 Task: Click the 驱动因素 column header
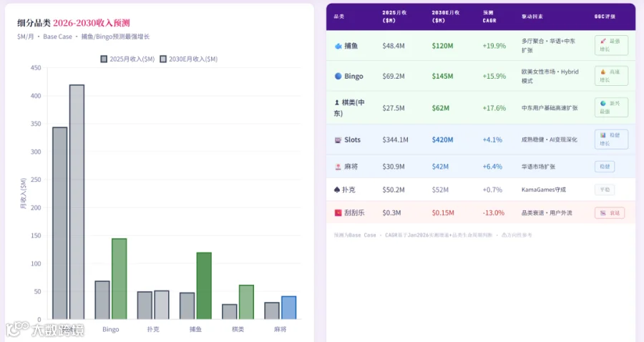point(532,16)
